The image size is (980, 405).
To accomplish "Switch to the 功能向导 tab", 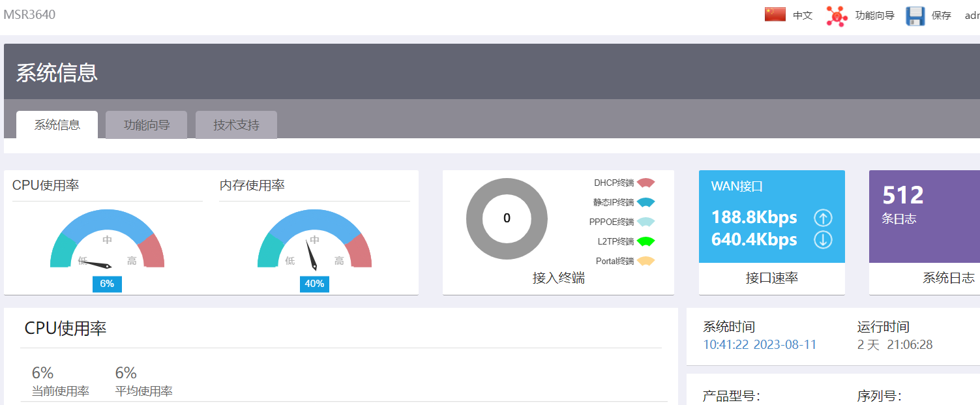I will coord(147,125).
